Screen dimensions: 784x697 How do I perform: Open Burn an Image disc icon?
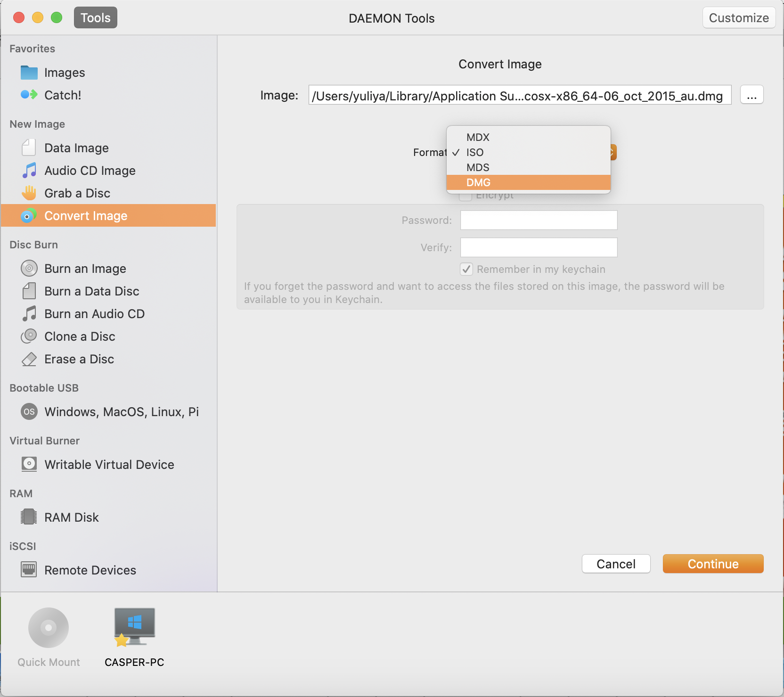pos(29,268)
